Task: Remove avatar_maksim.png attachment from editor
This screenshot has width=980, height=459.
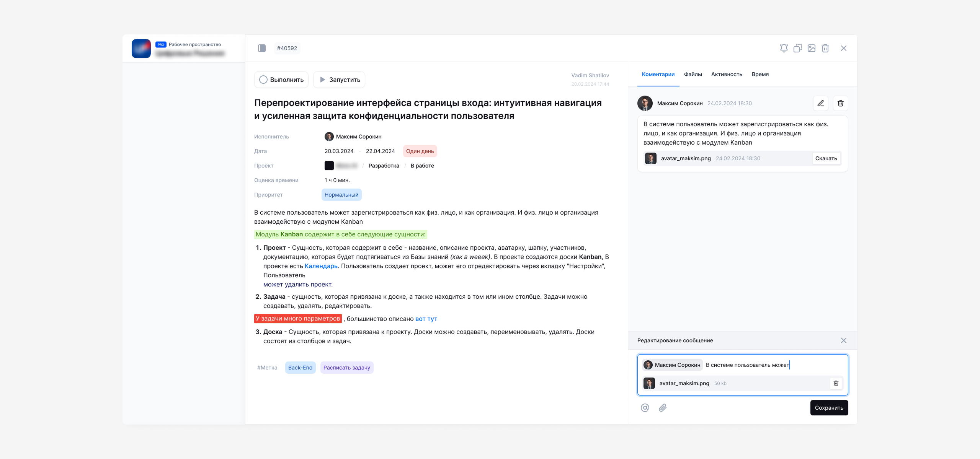Action: pos(836,383)
